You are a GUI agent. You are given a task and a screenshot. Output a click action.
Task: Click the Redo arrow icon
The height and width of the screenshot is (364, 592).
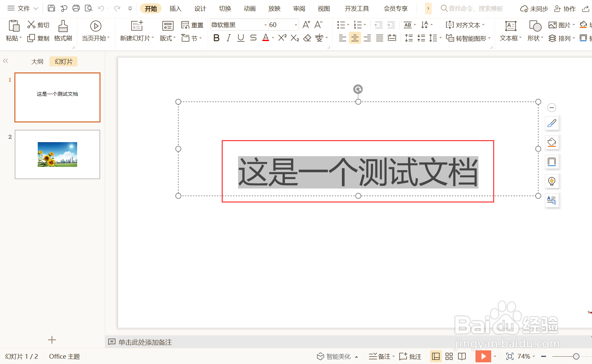[117, 8]
